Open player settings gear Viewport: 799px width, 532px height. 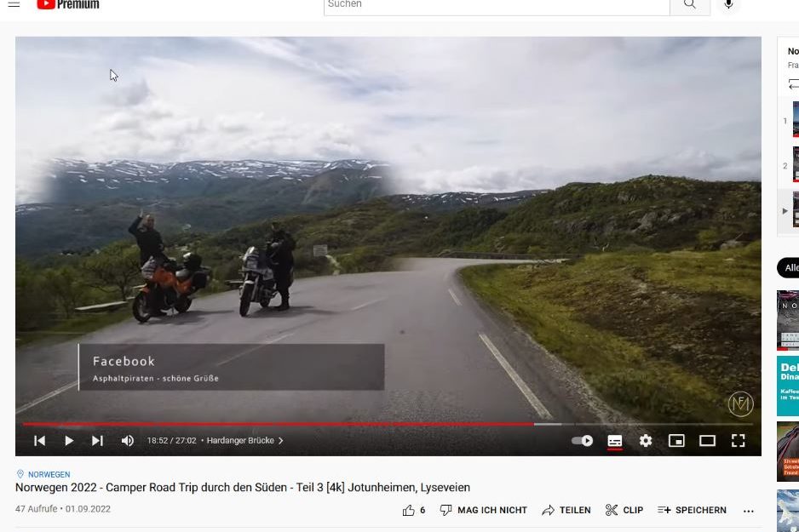pos(646,441)
